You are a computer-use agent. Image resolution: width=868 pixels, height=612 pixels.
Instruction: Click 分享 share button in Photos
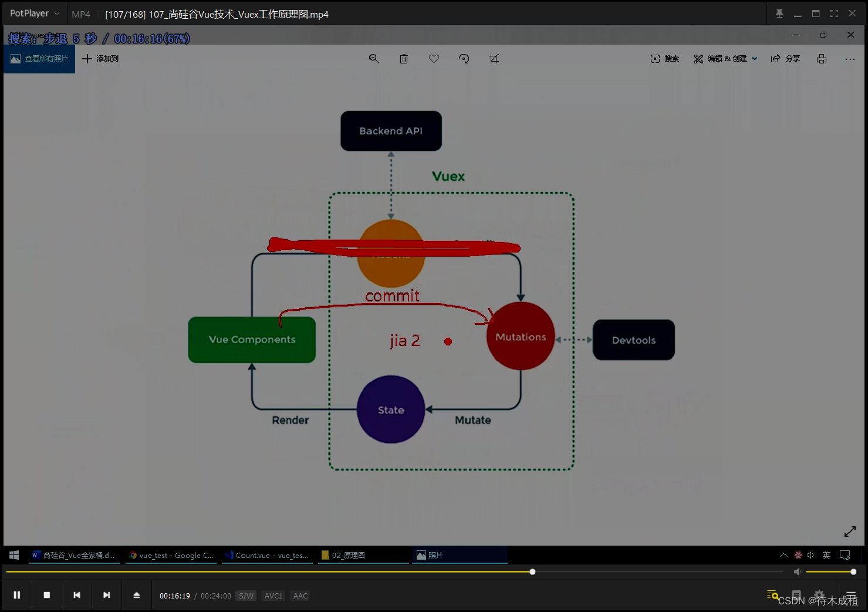click(x=785, y=59)
